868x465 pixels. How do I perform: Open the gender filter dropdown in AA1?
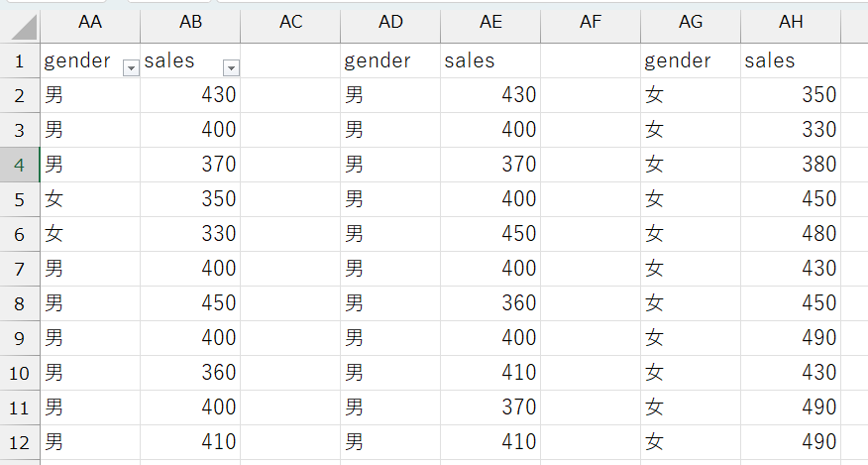(x=130, y=67)
